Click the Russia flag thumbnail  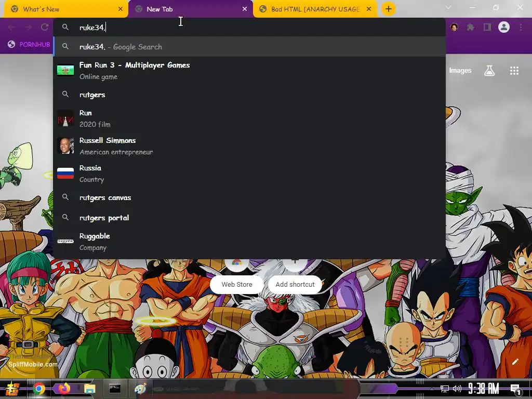[x=65, y=174]
